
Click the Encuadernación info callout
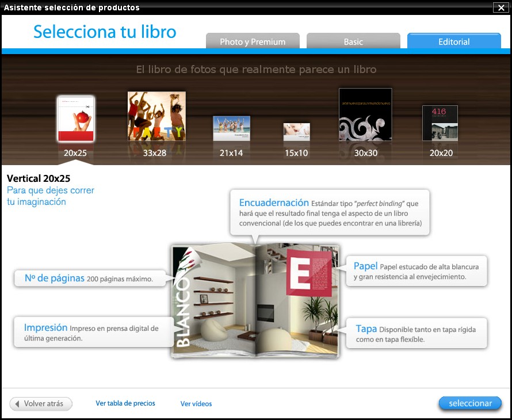coord(330,213)
